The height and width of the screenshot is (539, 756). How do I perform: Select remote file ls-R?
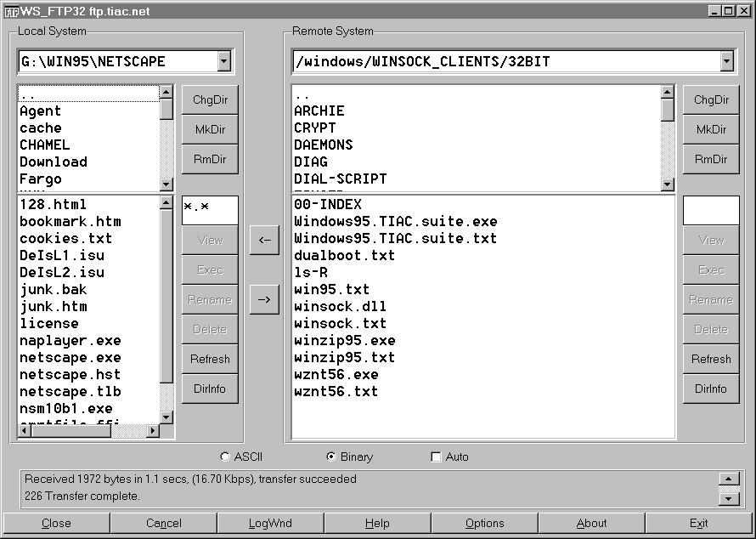pos(483,273)
